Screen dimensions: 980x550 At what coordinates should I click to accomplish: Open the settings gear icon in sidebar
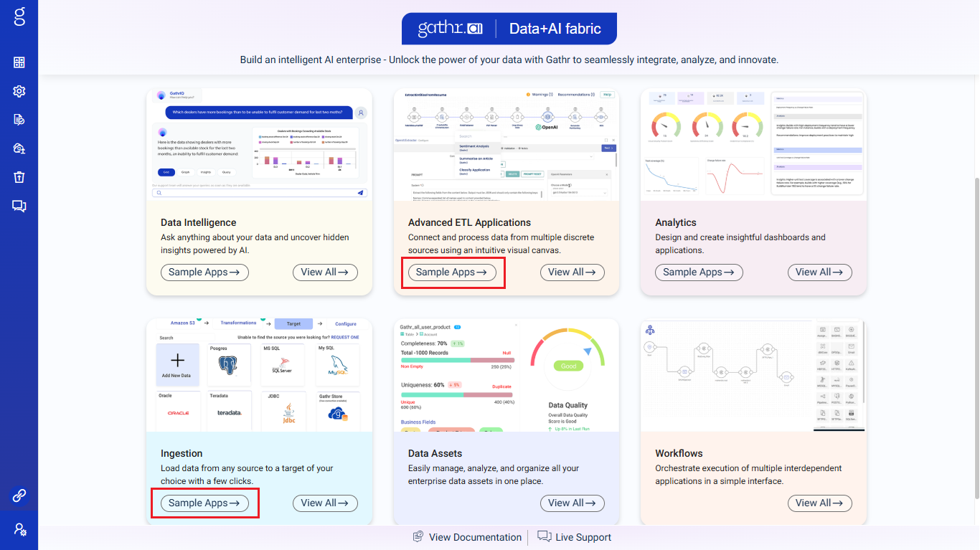19,91
